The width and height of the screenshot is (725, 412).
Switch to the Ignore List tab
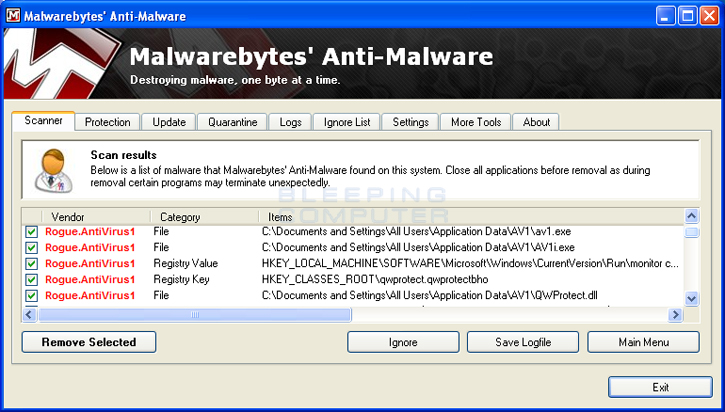[x=347, y=122]
